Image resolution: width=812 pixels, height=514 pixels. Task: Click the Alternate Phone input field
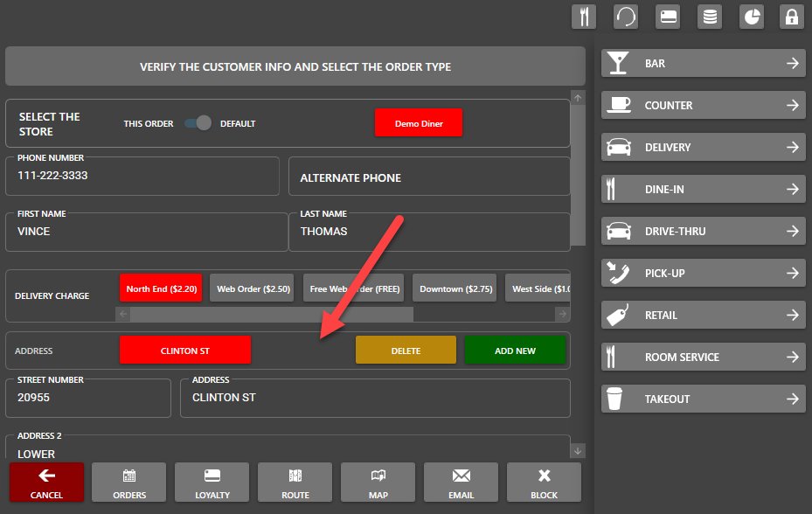coord(429,177)
